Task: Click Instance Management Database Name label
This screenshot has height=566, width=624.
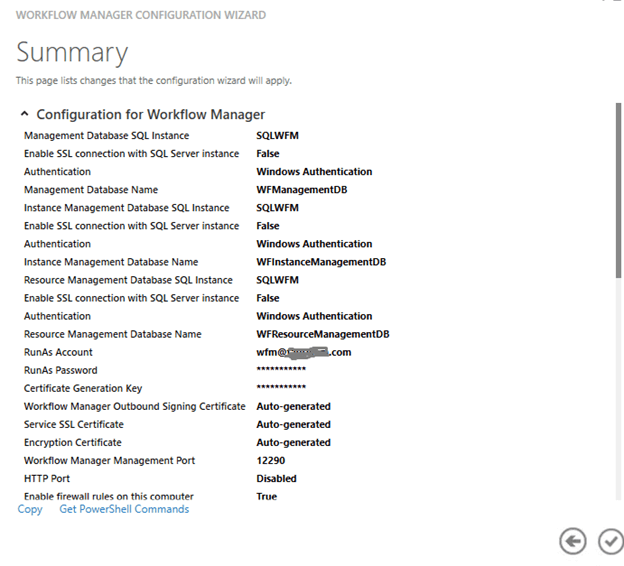Action: point(111,262)
